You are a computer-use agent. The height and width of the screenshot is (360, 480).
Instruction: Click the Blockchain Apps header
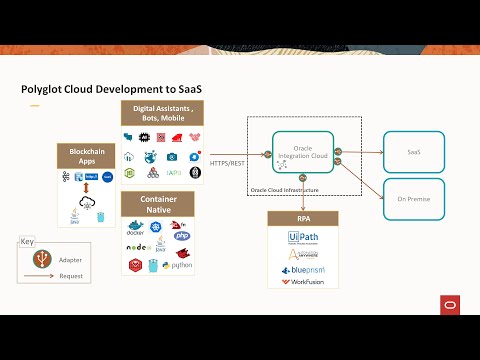click(86, 156)
